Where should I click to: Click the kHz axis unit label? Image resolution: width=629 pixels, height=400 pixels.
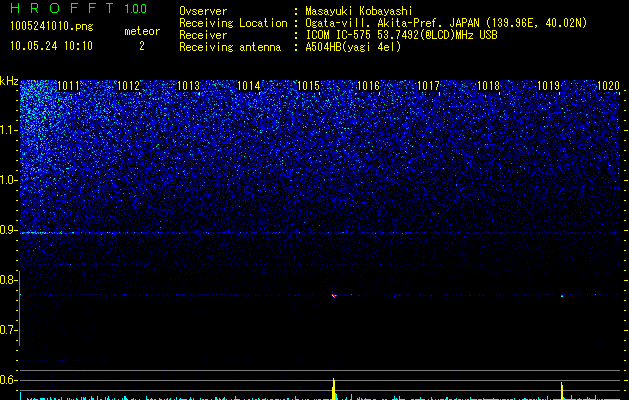[9, 81]
